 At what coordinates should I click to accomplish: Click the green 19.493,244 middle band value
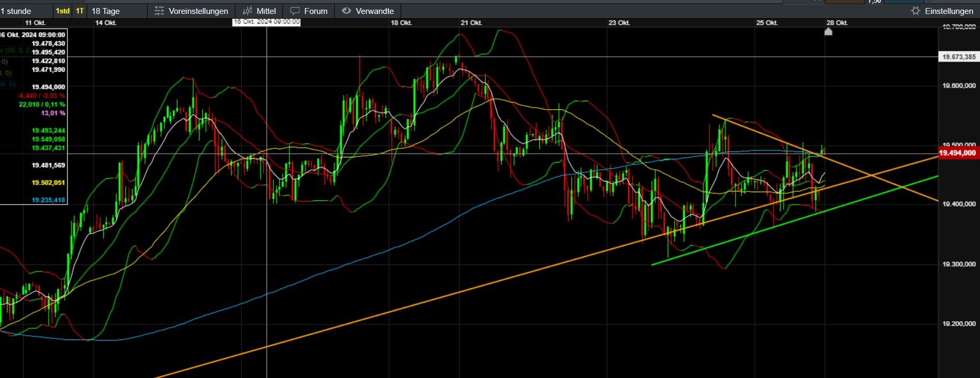(48, 131)
